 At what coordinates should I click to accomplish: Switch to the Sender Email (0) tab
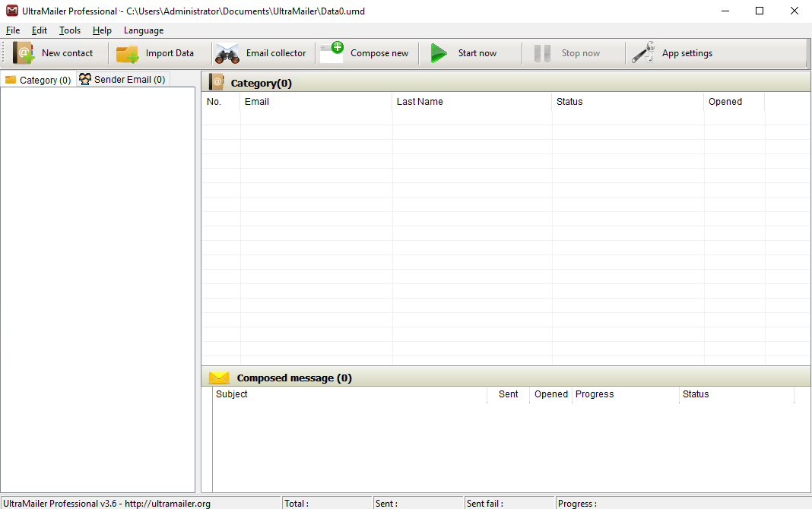[123, 79]
